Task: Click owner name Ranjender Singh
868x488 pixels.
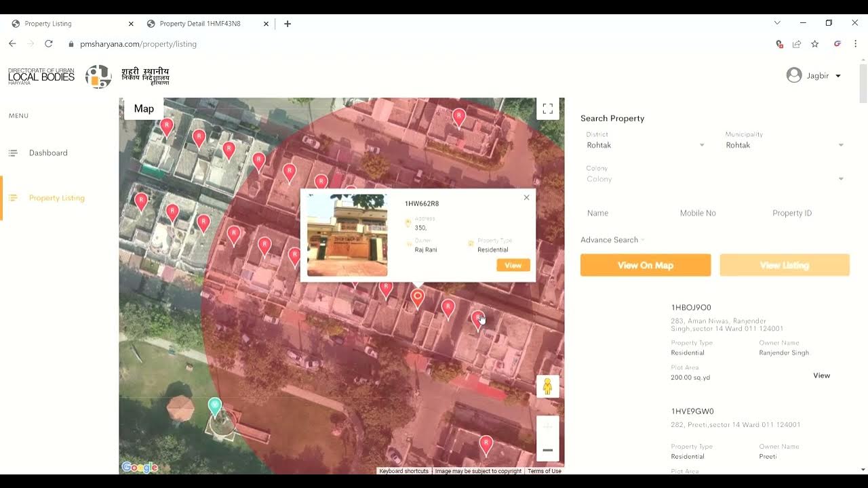Action: pos(784,353)
